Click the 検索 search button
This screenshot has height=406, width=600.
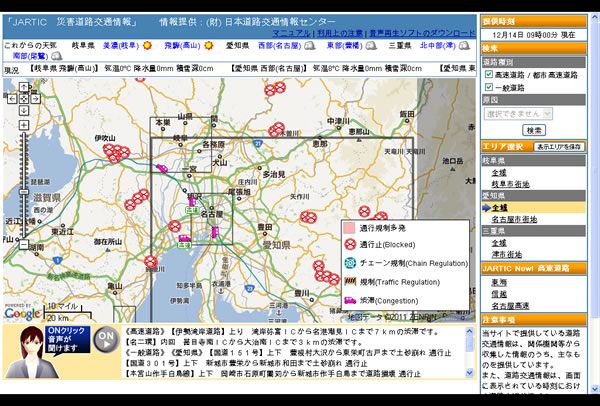click(534, 130)
